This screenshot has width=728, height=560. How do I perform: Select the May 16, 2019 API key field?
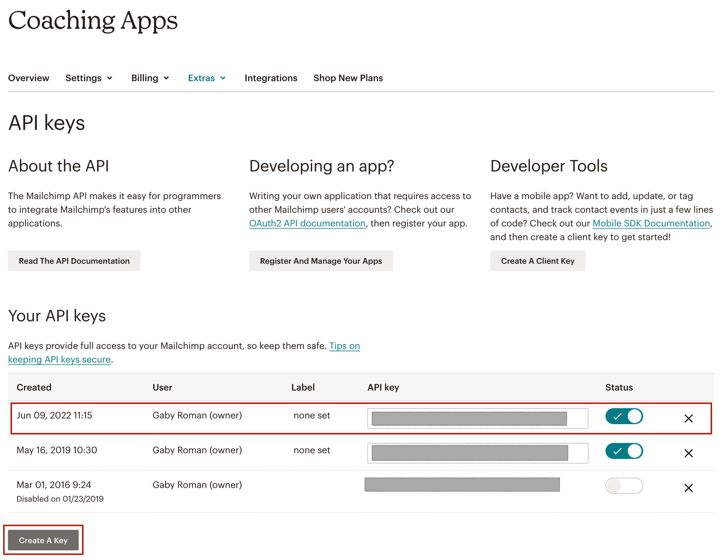477,453
